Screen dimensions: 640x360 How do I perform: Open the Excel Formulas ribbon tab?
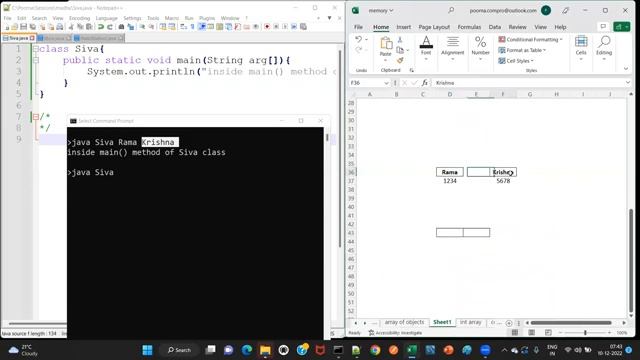pos(469,27)
